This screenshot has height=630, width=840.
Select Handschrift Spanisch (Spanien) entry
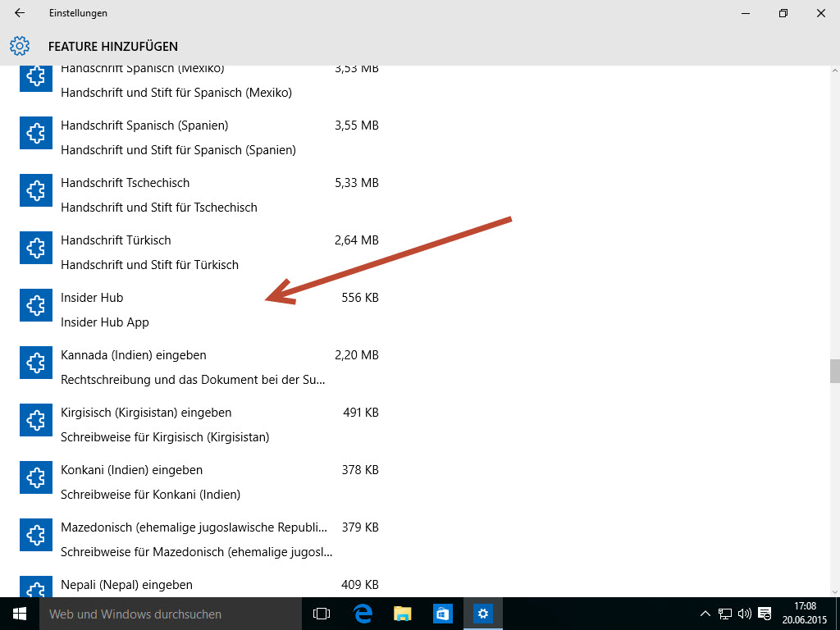[199, 138]
